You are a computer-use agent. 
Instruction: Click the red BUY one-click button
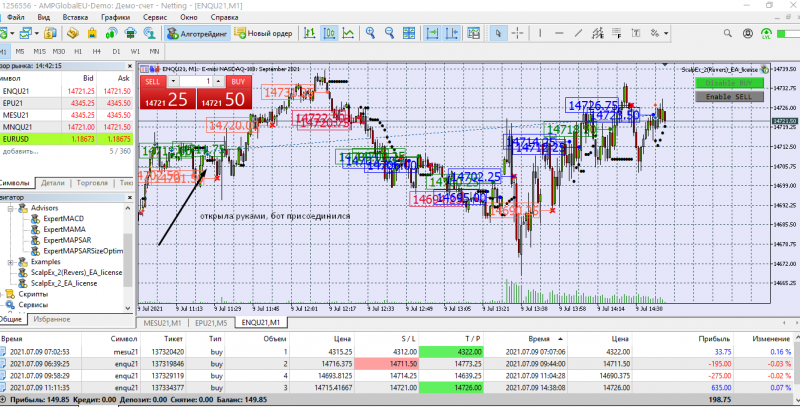(x=237, y=81)
